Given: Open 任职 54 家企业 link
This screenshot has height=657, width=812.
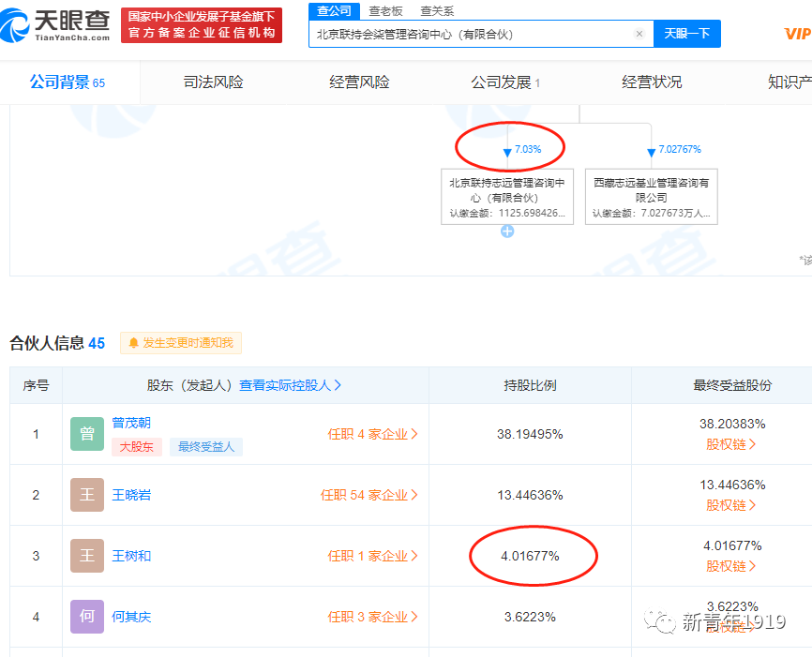Looking at the screenshot, I should (368, 495).
